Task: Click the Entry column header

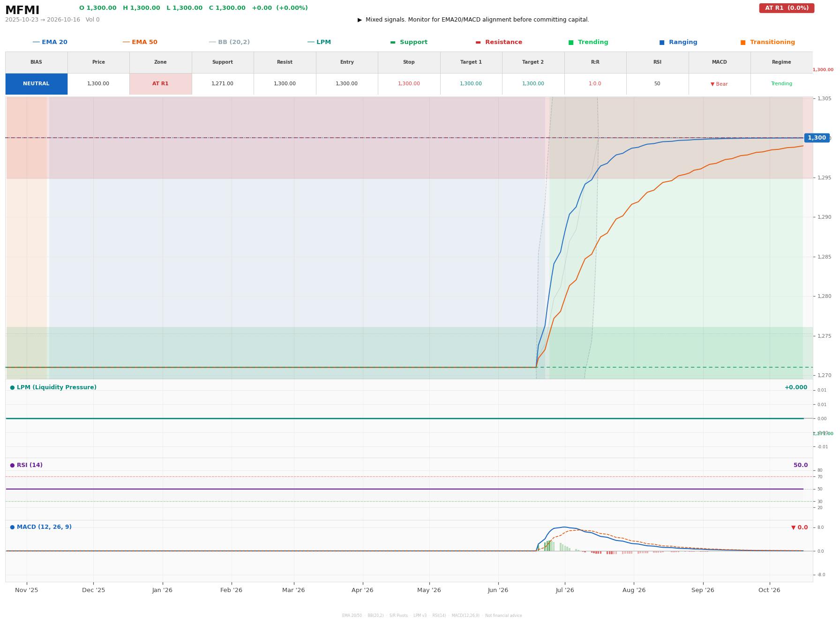Action: [x=347, y=62]
